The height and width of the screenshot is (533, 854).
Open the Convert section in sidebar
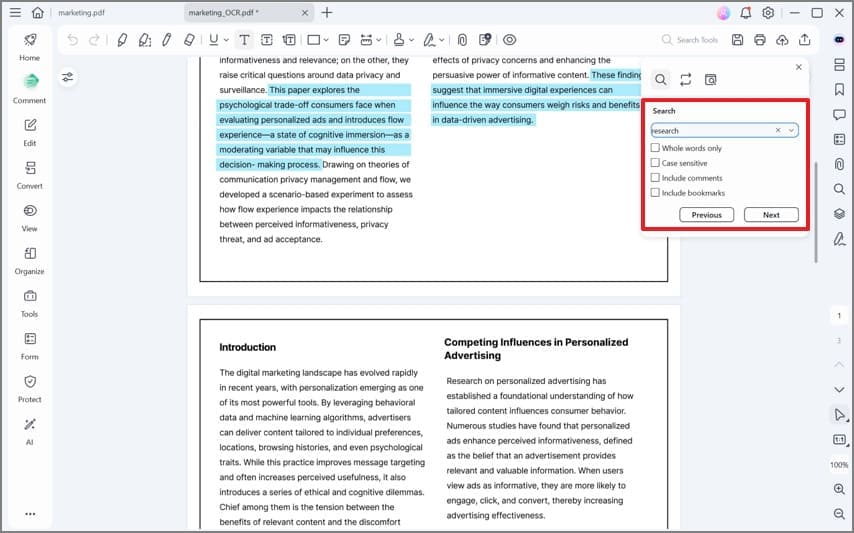tap(30, 175)
